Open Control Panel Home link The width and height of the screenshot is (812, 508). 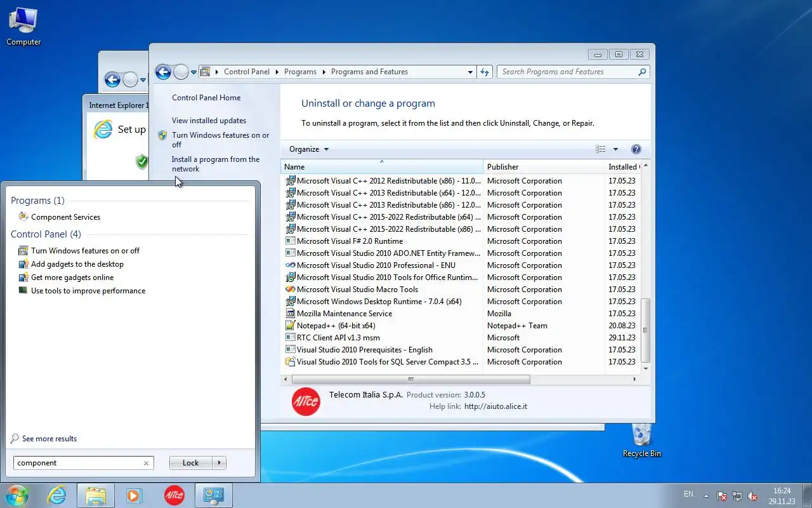(x=206, y=98)
